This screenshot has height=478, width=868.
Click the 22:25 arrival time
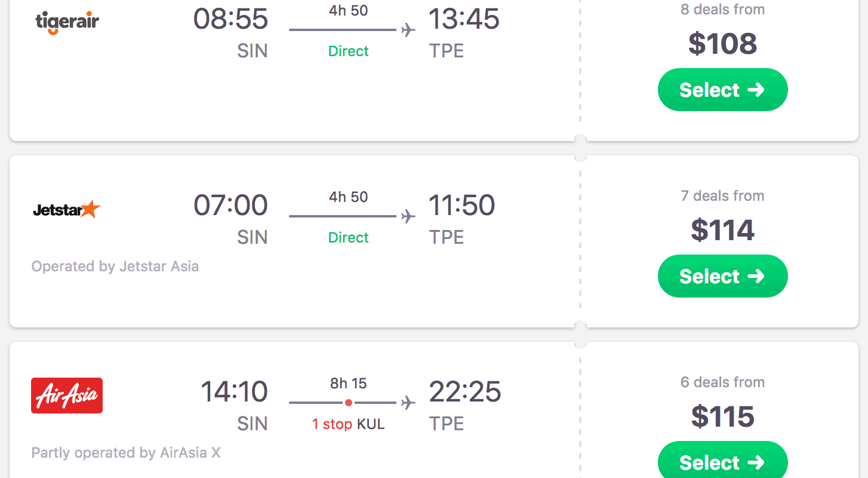pos(464,392)
